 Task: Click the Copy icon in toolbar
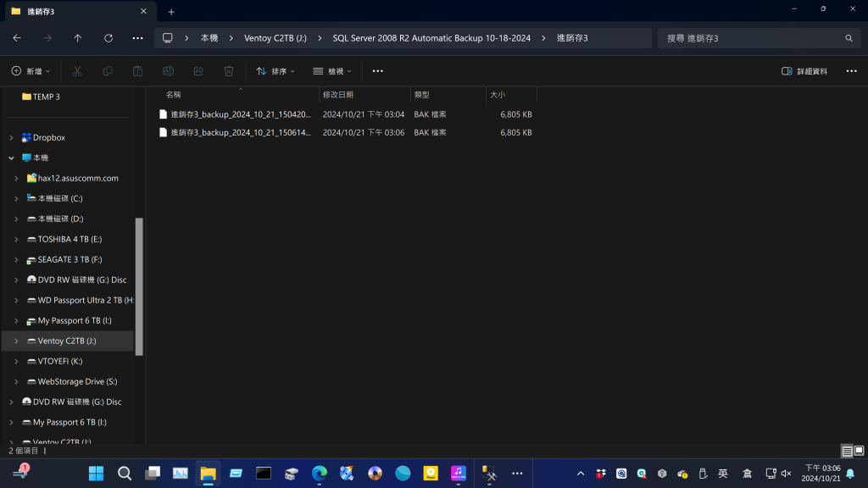pyautogui.click(x=108, y=71)
